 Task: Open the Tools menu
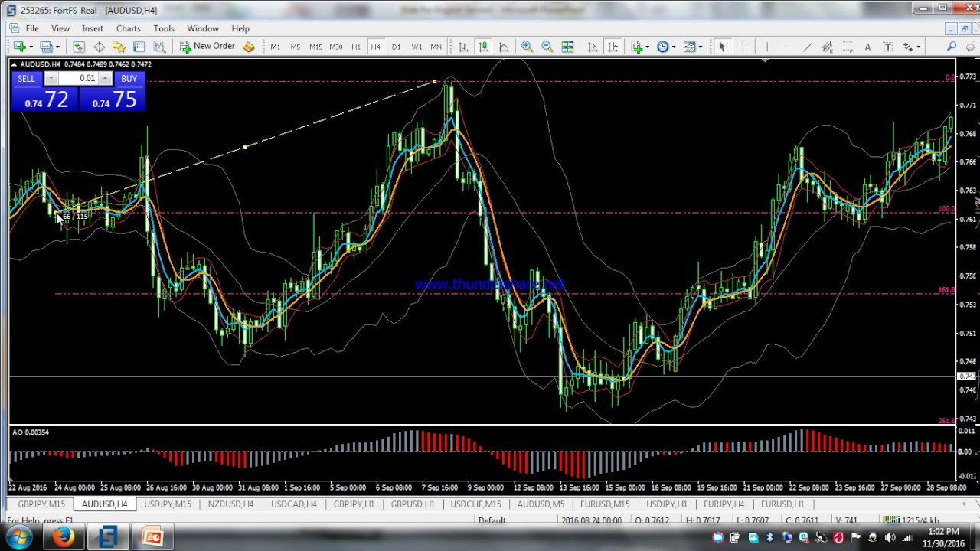(164, 28)
